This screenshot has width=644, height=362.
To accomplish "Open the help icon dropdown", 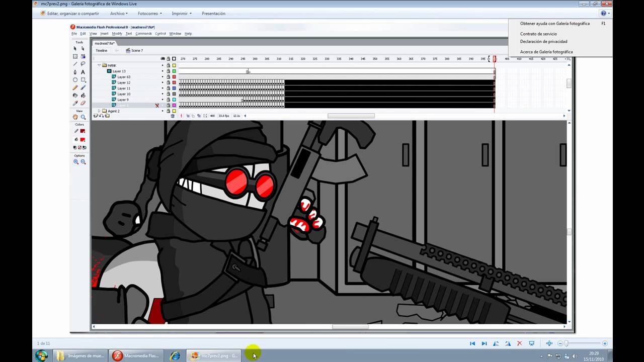I will coord(605,14).
